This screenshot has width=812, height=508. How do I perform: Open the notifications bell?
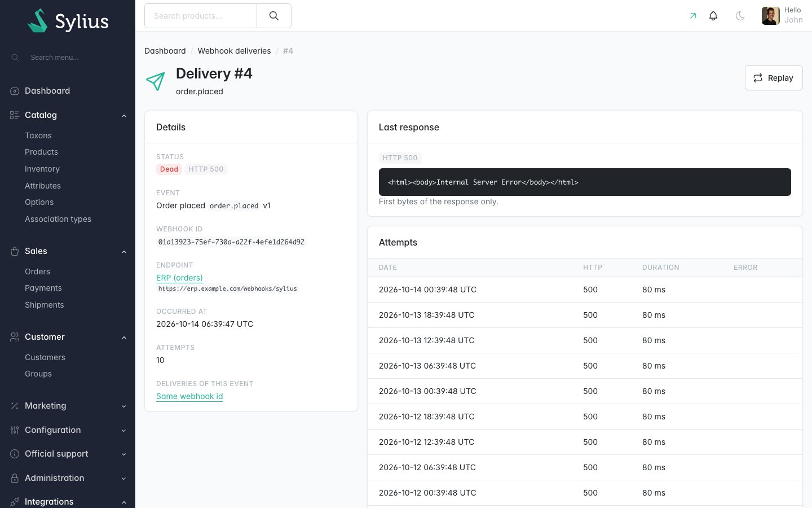713,16
